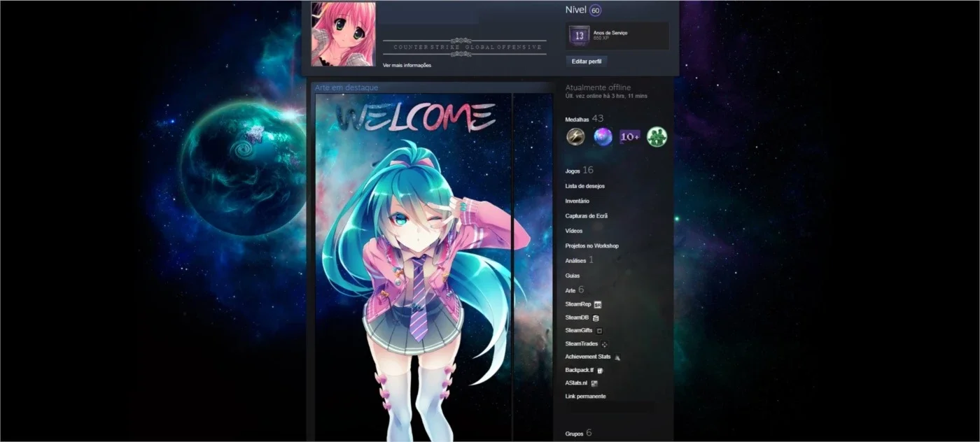Open the 10+ games badge
The width and height of the screenshot is (980, 442).
(629, 137)
